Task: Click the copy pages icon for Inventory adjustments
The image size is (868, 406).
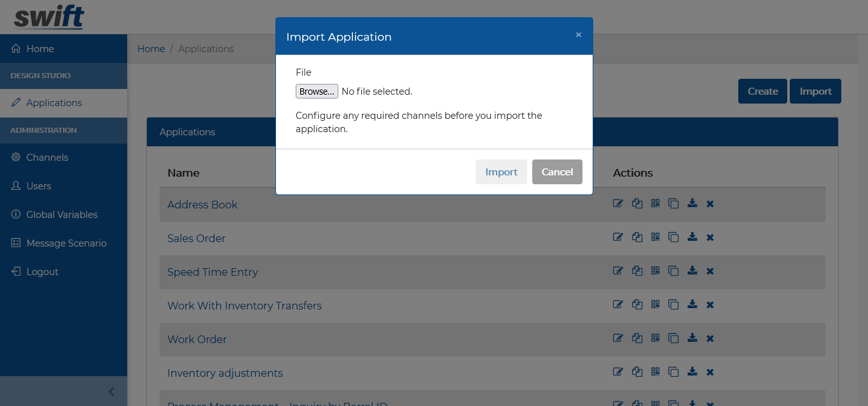Action: [637, 372]
